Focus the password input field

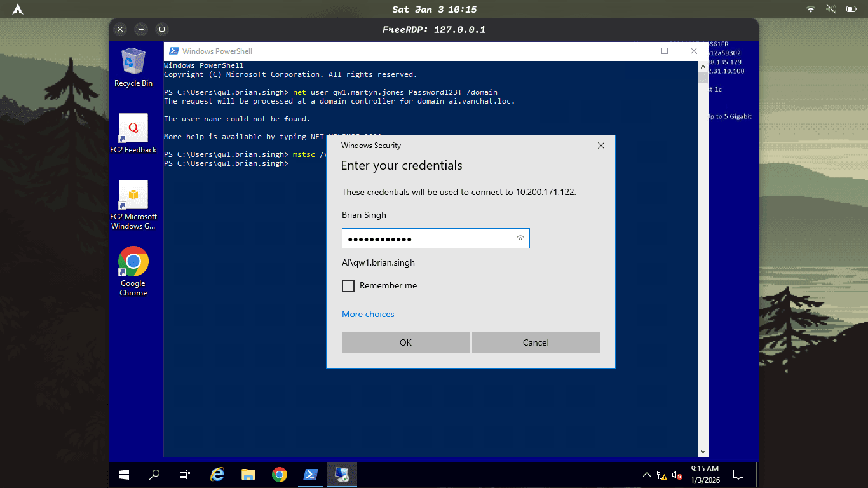[435, 238]
